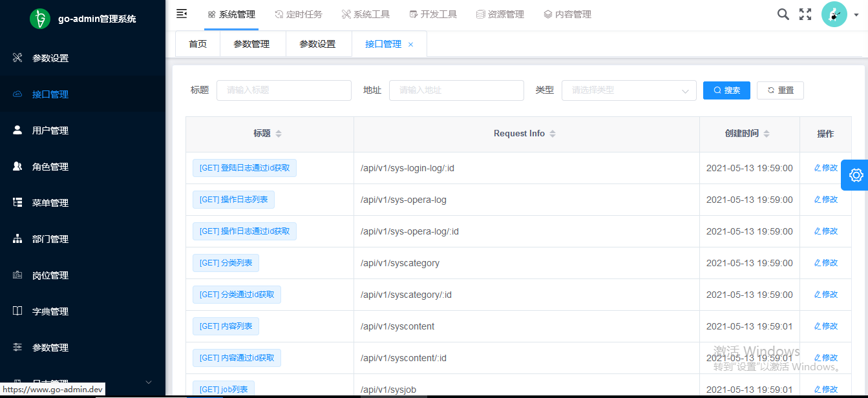Edit the sys-opera-log row via 修改
This screenshot has height=398, width=868.
pos(825,200)
